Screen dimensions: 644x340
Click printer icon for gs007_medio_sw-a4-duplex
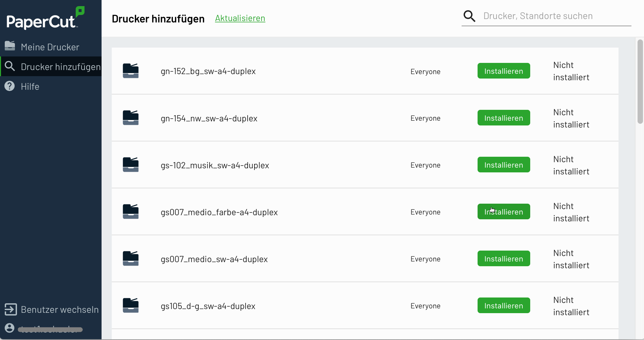point(130,258)
